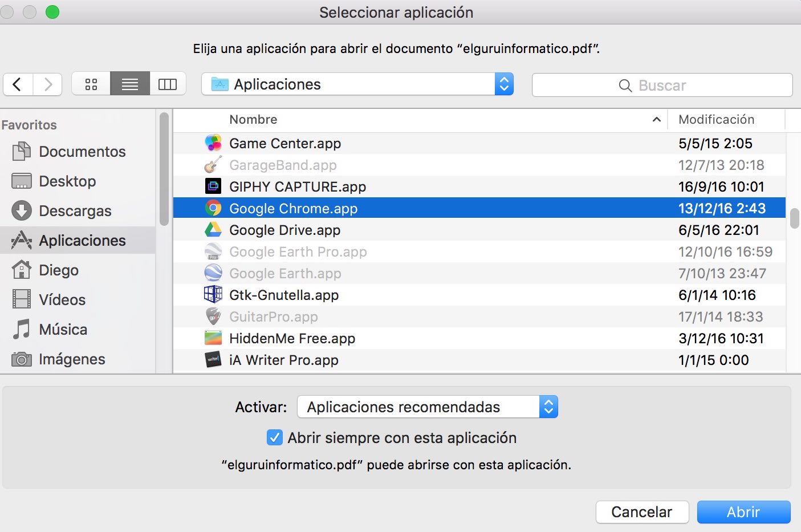
Task: Click the Imágenes camera icon
Action: click(x=22, y=359)
